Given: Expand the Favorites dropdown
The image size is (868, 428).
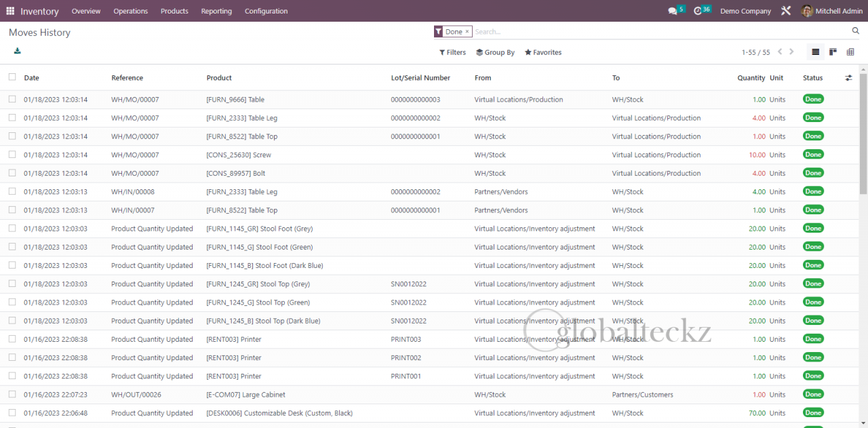Looking at the screenshot, I should pyautogui.click(x=542, y=52).
